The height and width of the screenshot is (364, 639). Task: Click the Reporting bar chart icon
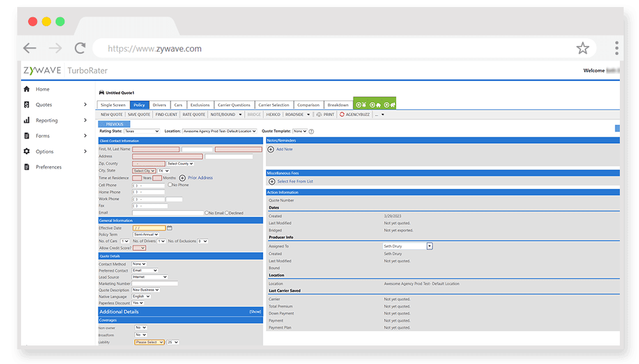pyautogui.click(x=27, y=120)
